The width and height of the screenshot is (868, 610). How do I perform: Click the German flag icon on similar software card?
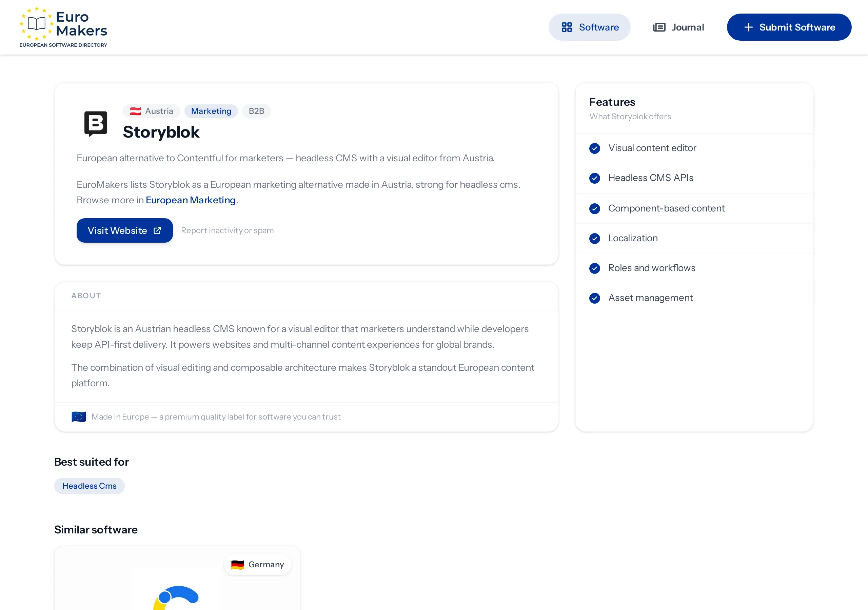pyautogui.click(x=237, y=565)
